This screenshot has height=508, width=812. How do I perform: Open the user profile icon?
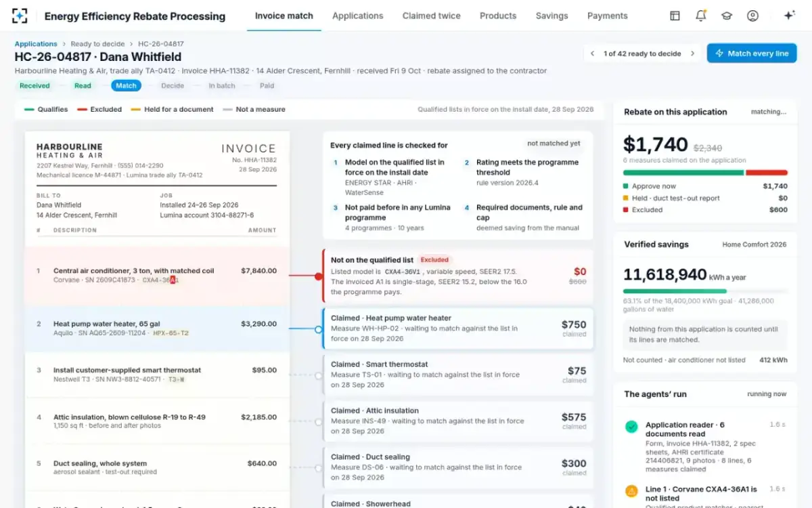[752, 16]
